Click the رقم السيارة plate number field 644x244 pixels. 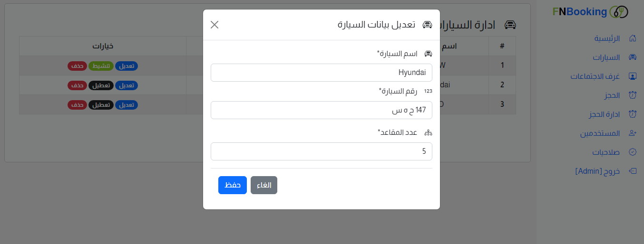pyautogui.click(x=321, y=110)
